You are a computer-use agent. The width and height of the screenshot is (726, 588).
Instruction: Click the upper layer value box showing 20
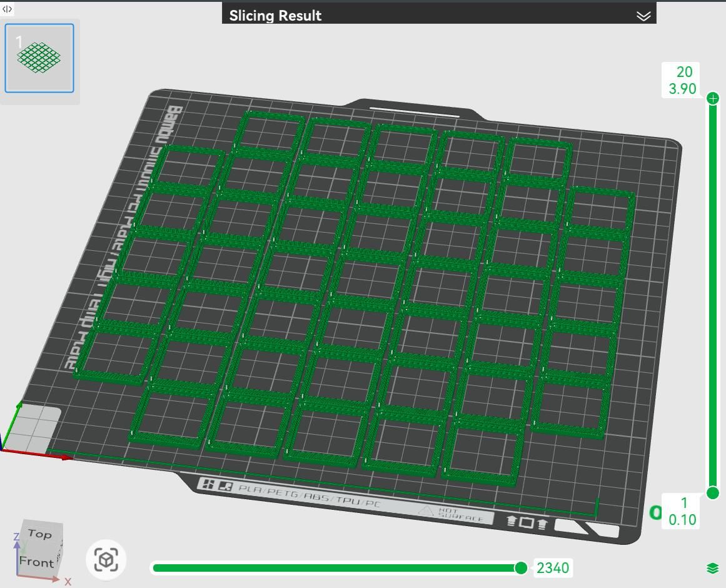[682, 80]
